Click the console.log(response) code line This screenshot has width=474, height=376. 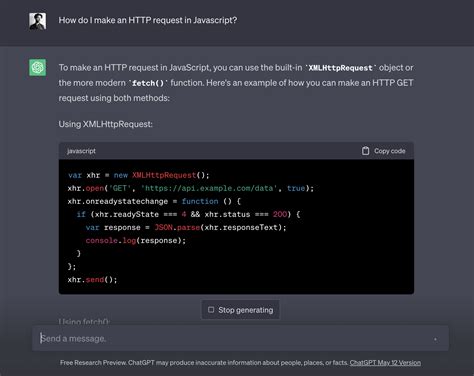click(136, 240)
